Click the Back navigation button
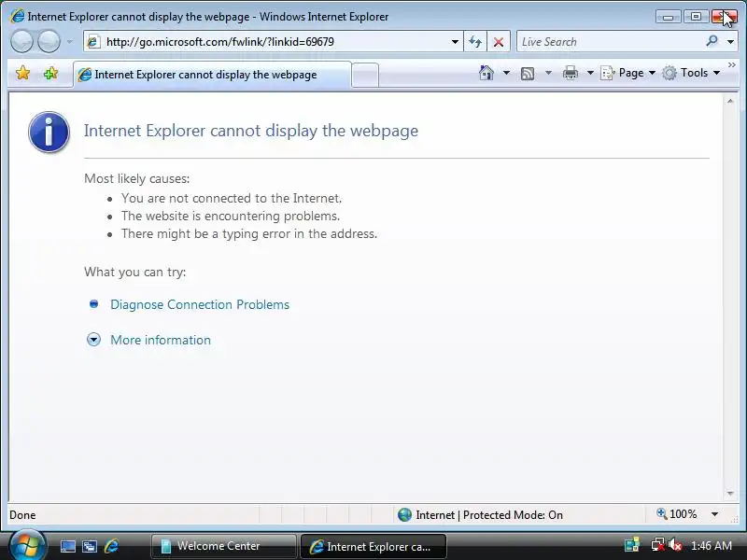Screen dimensions: 747x560 tap(21, 41)
